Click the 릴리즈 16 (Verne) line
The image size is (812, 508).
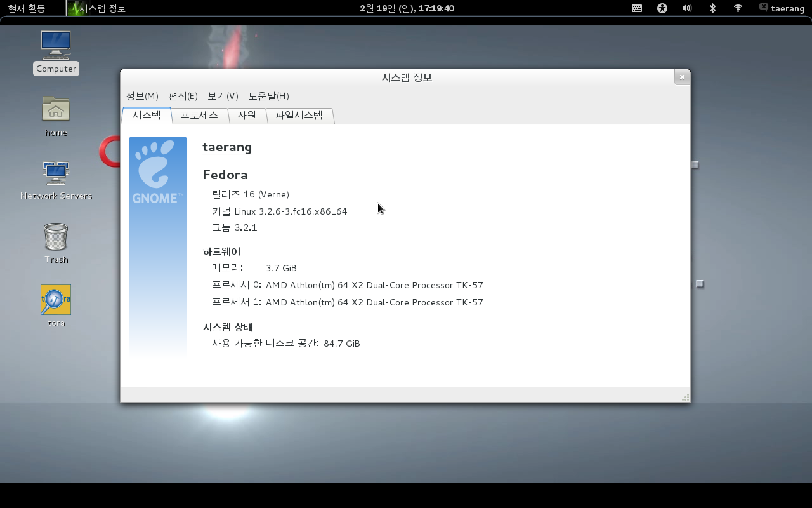pyautogui.click(x=251, y=194)
